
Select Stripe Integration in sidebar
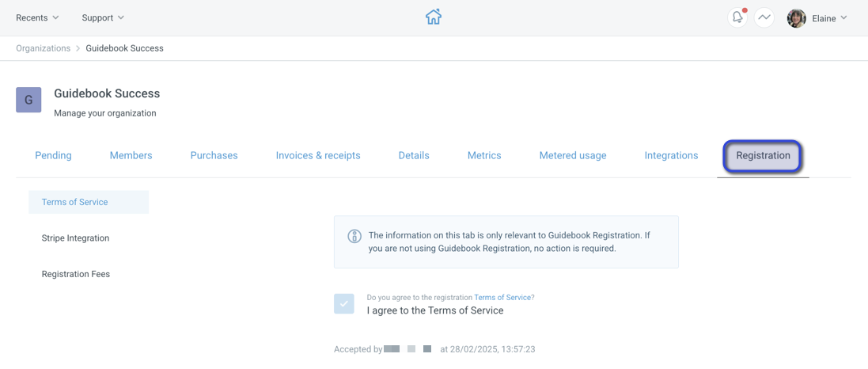click(75, 238)
